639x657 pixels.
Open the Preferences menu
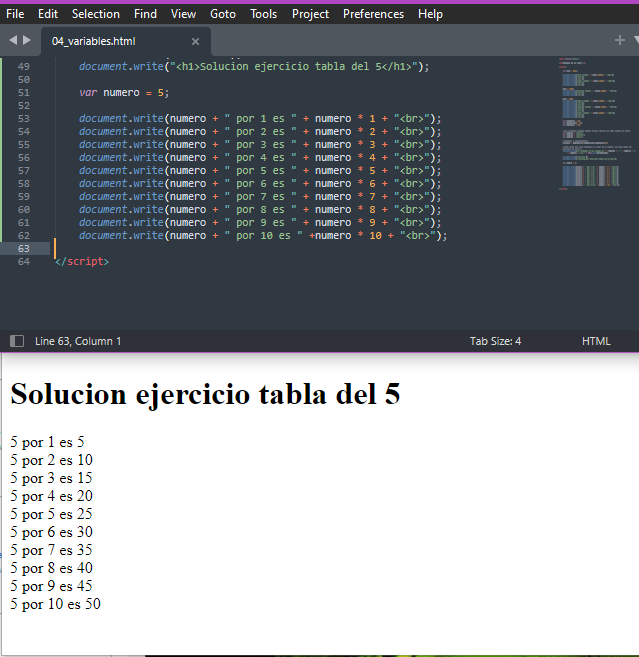pos(373,14)
